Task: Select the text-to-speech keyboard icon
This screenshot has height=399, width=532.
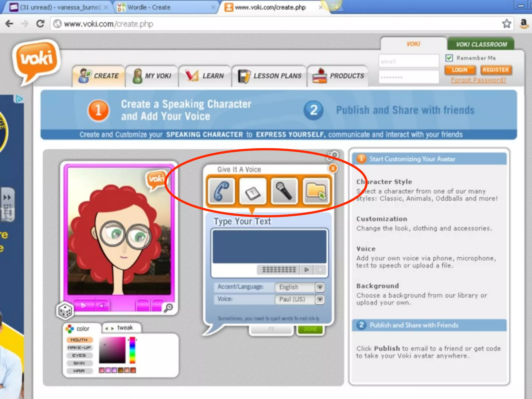Action: coord(253,192)
